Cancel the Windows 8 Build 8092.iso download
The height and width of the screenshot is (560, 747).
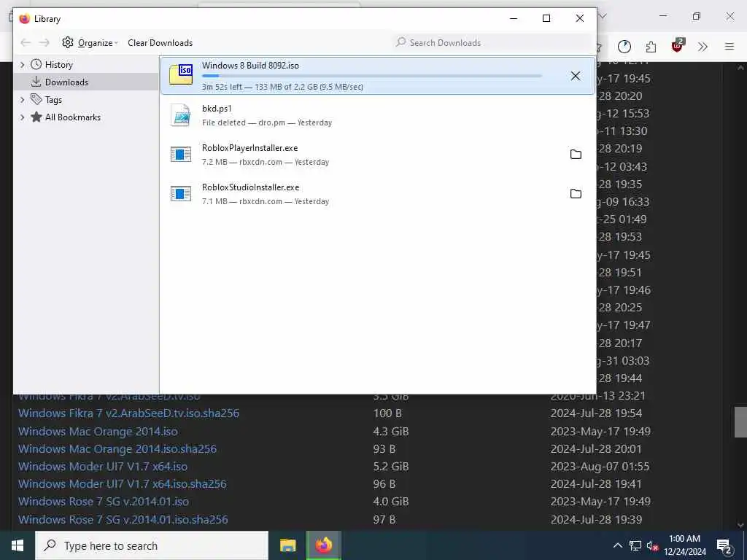coord(576,76)
